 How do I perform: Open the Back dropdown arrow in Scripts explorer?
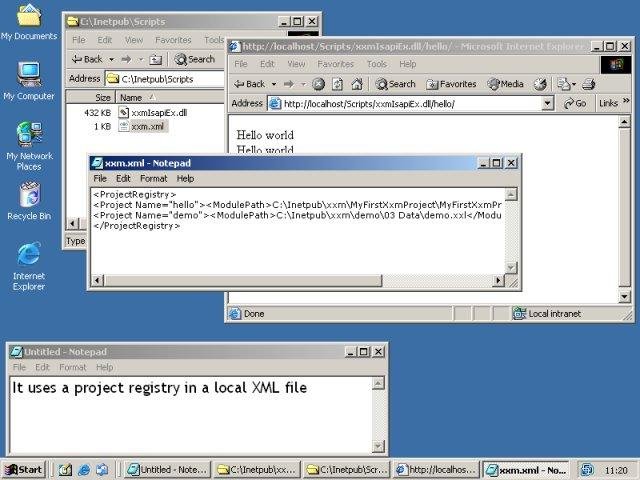(x=111, y=60)
